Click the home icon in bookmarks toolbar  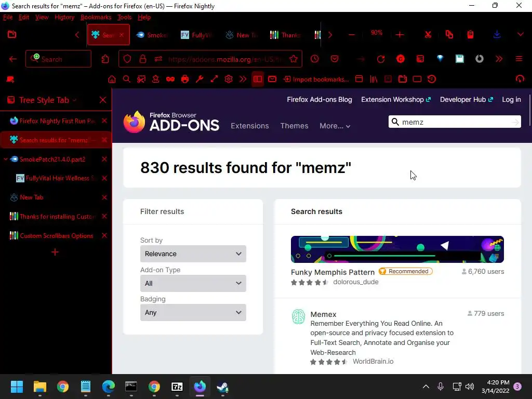(112, 79)
